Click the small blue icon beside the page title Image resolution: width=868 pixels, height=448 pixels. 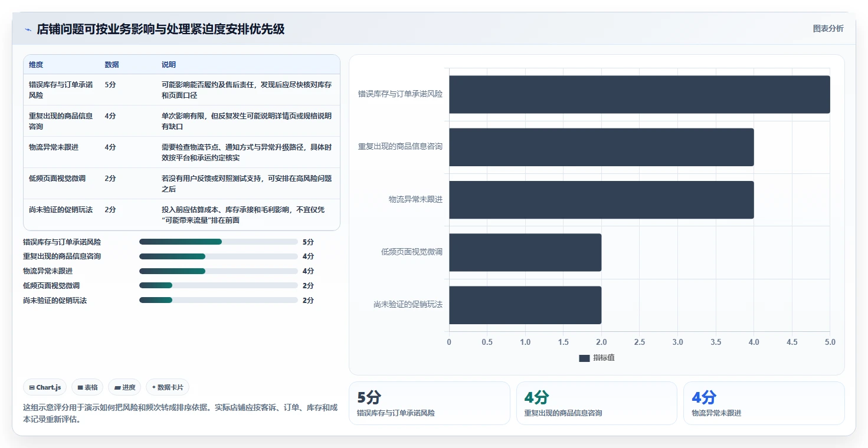28,29
